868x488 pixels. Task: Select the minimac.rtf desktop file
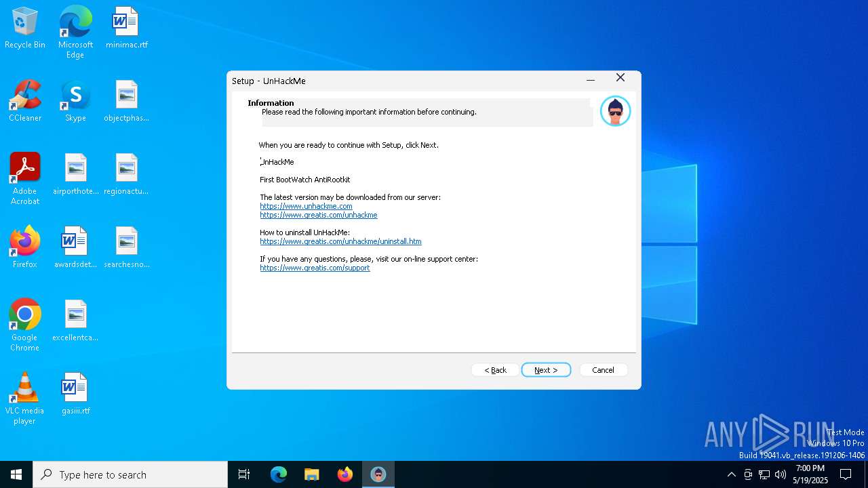point(126,28)
